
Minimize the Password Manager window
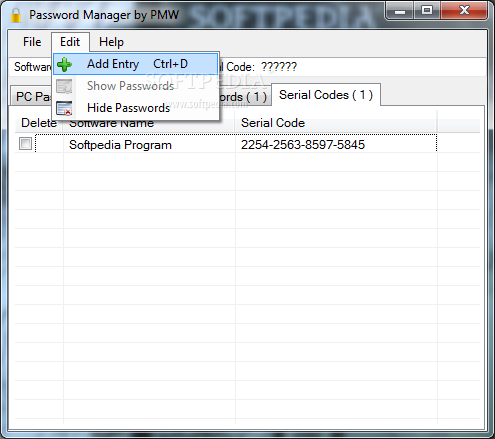pyautogui.click(x=400, y=11)
